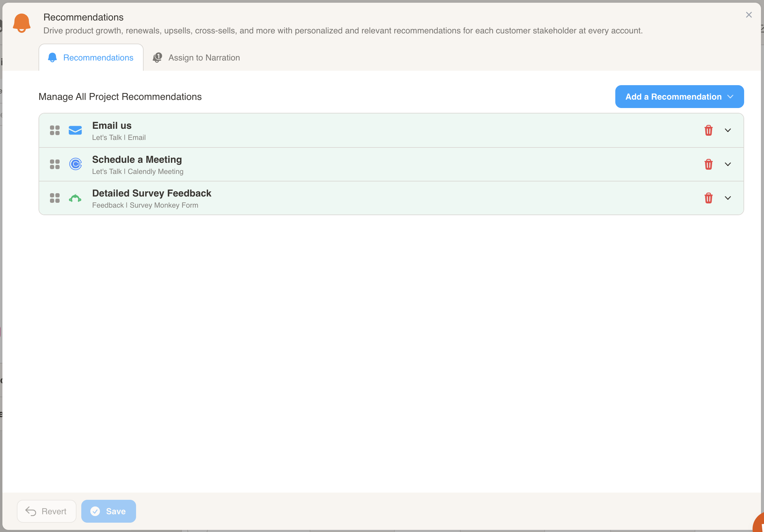Switch to Assign to Narration tab

(196, 57)
